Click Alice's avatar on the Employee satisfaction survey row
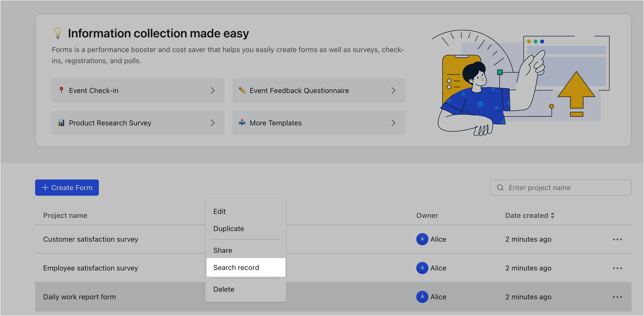The image size is (644, 316). [422, 268]
